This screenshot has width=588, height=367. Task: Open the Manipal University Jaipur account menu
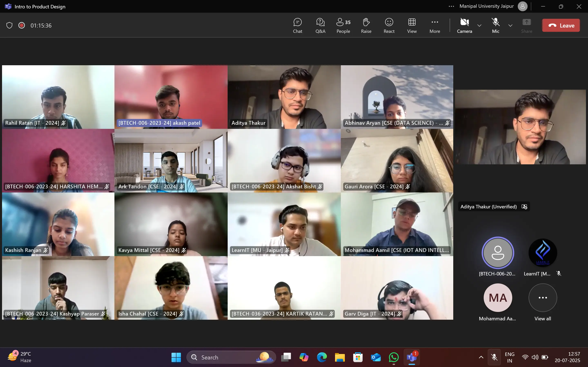pyautogui.click(x=522, y=6)
